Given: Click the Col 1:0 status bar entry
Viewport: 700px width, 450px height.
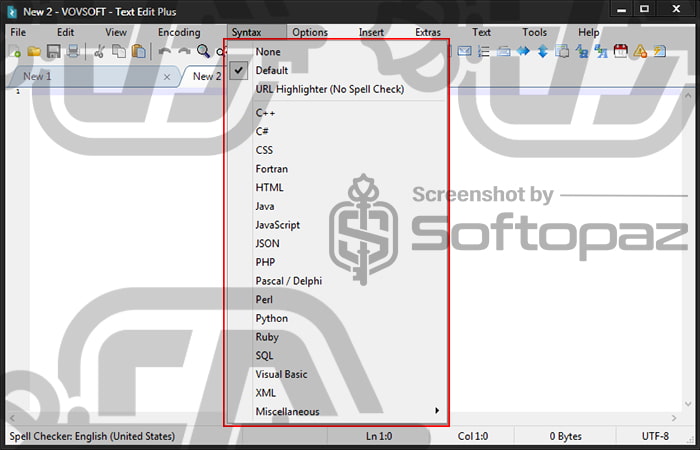Looking at the screenshot, I should point(473,436).
